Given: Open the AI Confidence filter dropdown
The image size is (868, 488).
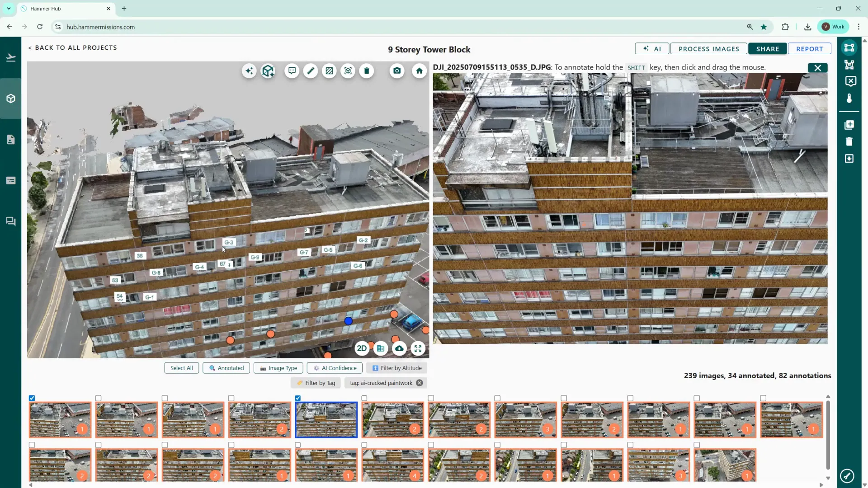Looking at the screenshot, I should 335,368.
